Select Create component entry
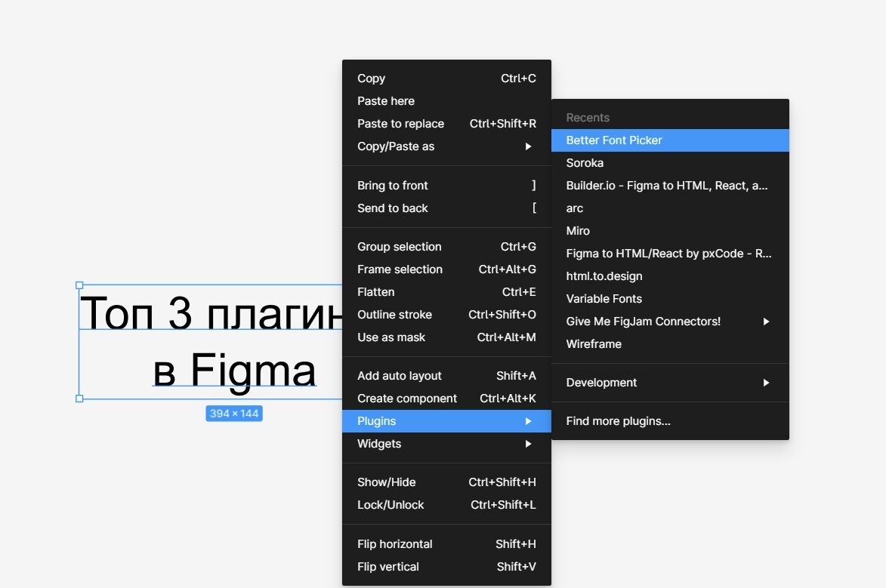The width and height of the screenshot is (886, 588). coord(446,399)
